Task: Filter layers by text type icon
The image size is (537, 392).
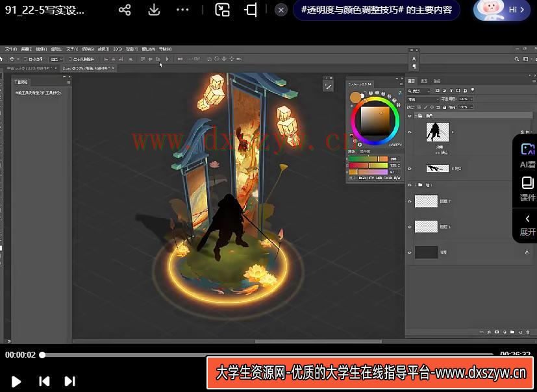Action: (x=451, y=91)
